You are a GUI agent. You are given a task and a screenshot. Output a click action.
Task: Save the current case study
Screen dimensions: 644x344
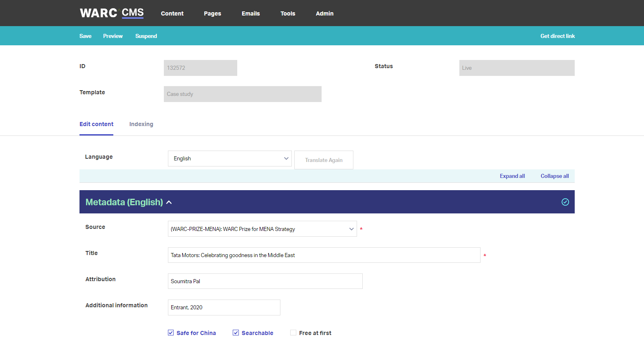pyautogui.click(x=85, y=36)
